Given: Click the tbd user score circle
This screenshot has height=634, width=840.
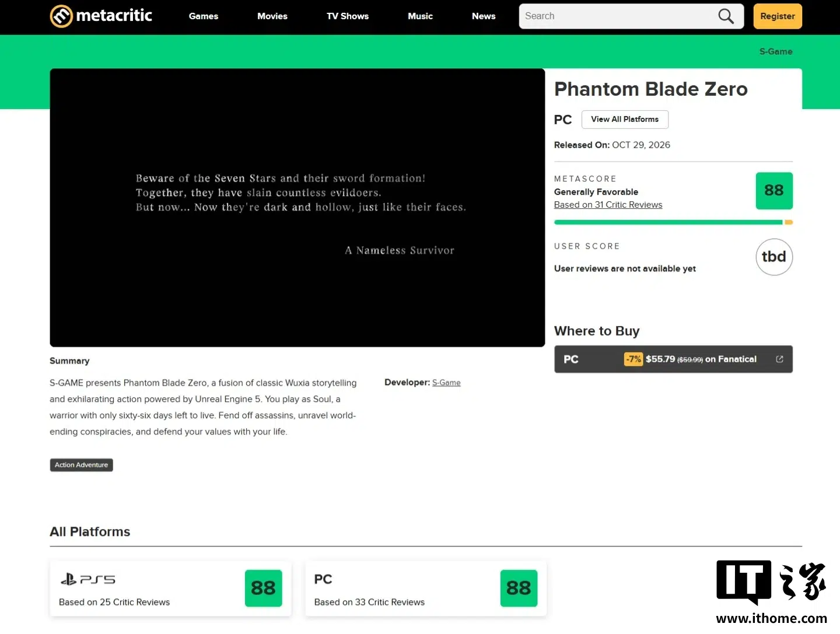Looking at the screenshot, I should click(x=774, y=257).
